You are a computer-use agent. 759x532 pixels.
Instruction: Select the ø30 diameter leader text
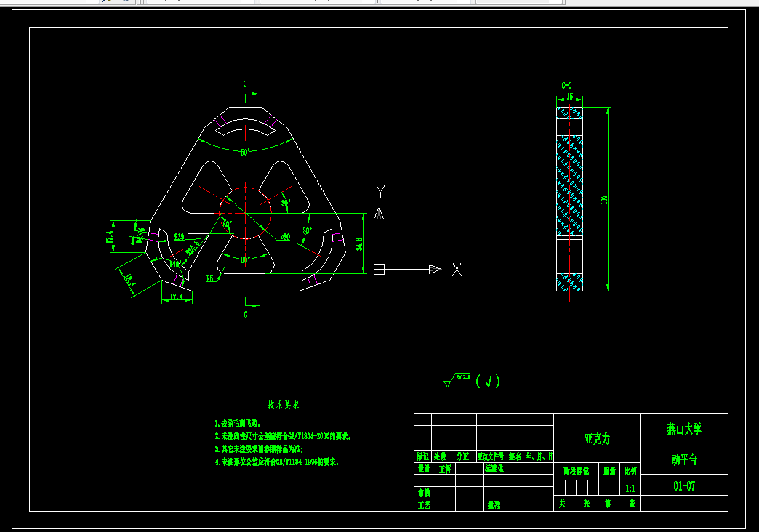point(285,237)
